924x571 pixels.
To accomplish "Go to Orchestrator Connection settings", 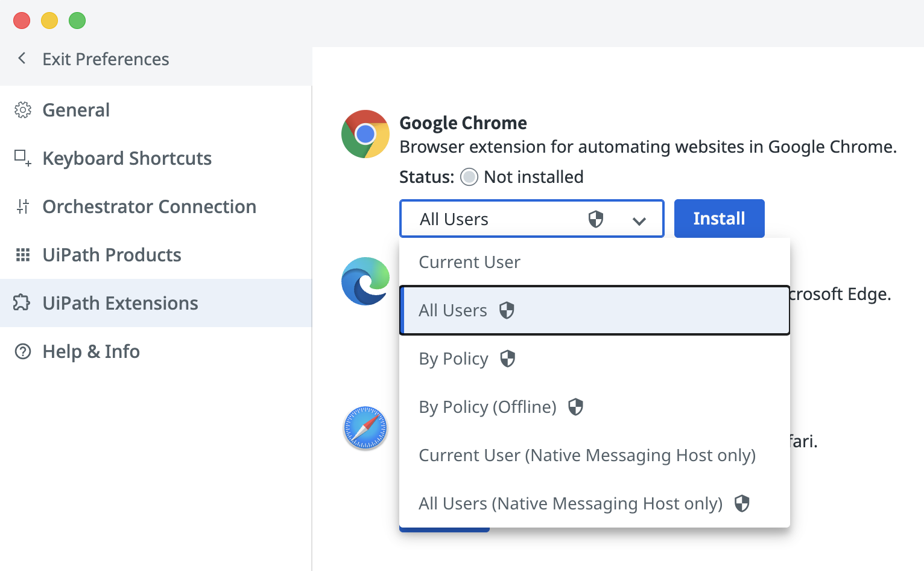I will click(156, 206).
